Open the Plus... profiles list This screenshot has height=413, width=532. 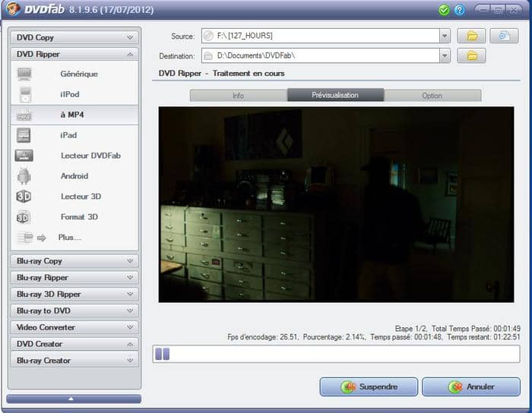click(x=74, y=238)
